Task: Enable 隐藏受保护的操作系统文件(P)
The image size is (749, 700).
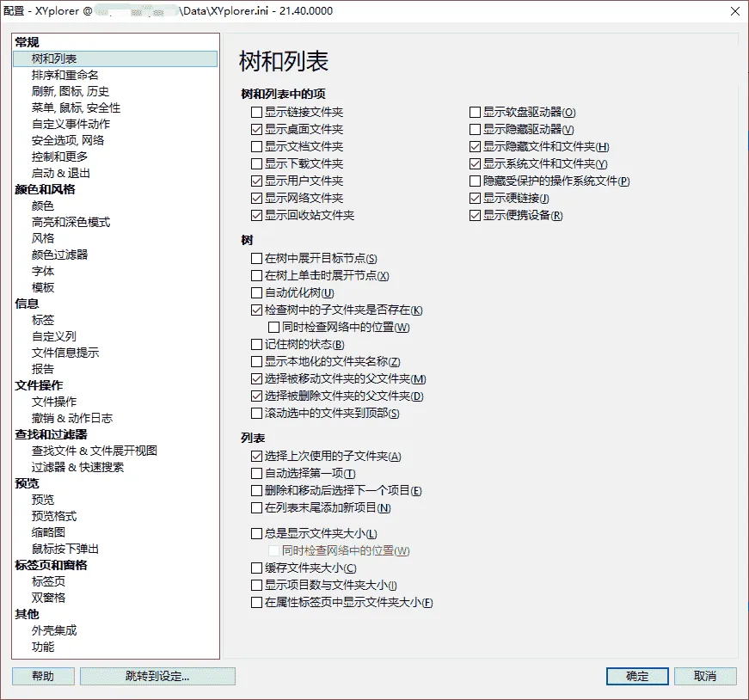Action: 475,181
